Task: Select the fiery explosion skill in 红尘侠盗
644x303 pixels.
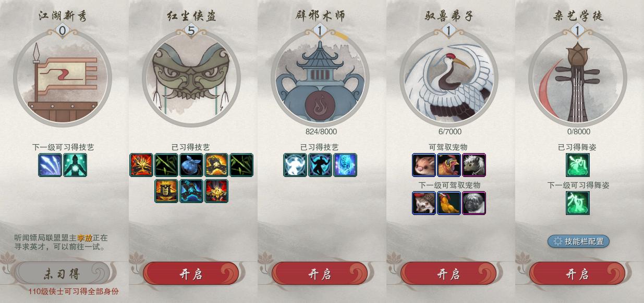Action: (x=141, y=165)
